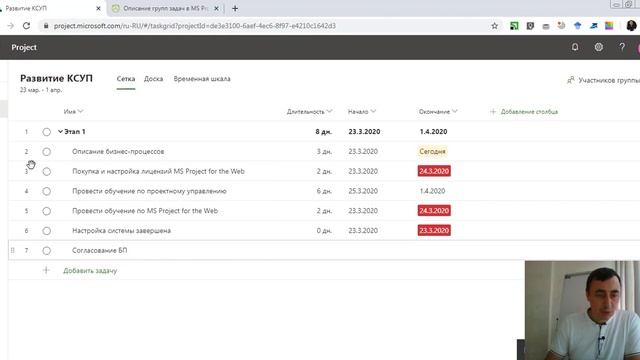This screenshot has height=360, width=640.
Task: Click the browser address bar URL
Action: 195,26
